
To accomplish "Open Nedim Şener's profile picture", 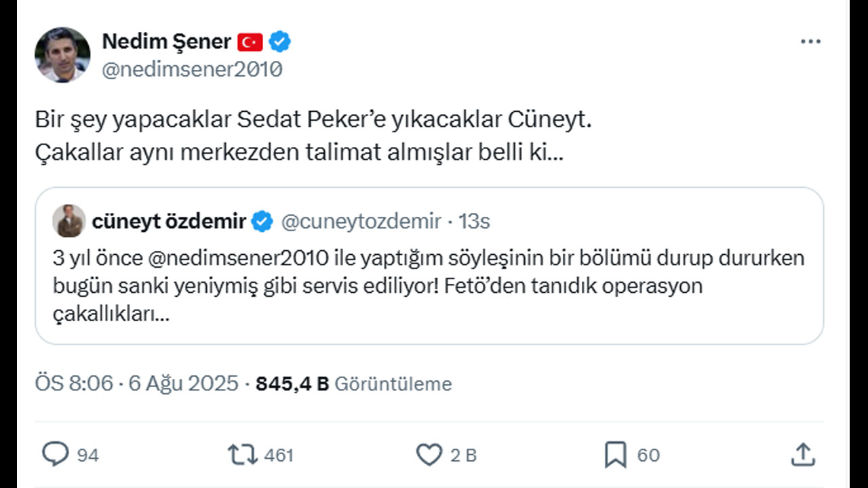I will [62, 54].
